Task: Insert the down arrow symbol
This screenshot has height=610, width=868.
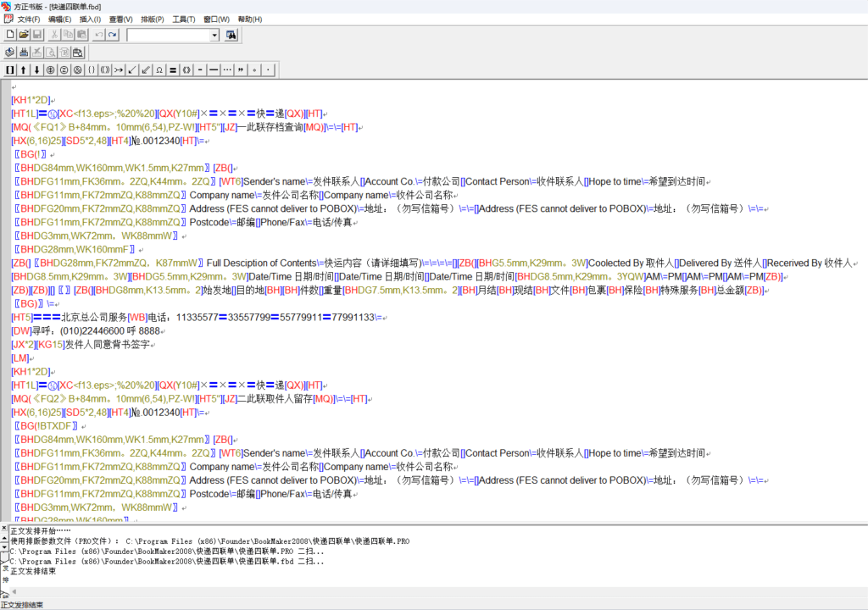Action: [37, 69]
